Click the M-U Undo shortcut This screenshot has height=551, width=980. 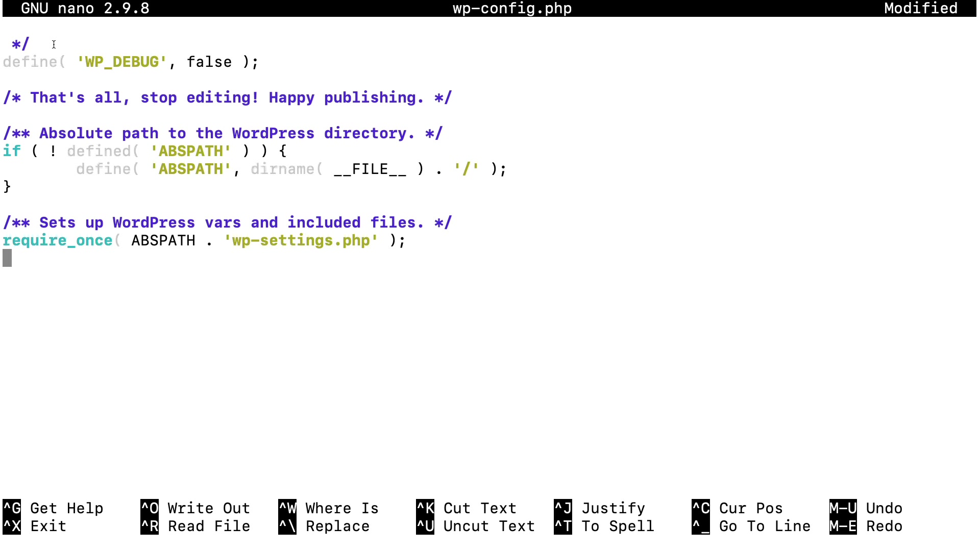[866, 508]
